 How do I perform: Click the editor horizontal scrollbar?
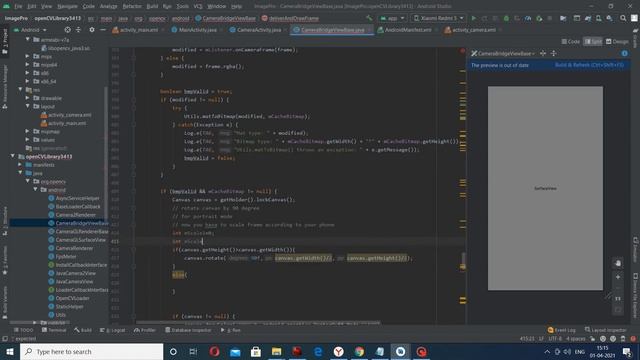pos(258,322)
